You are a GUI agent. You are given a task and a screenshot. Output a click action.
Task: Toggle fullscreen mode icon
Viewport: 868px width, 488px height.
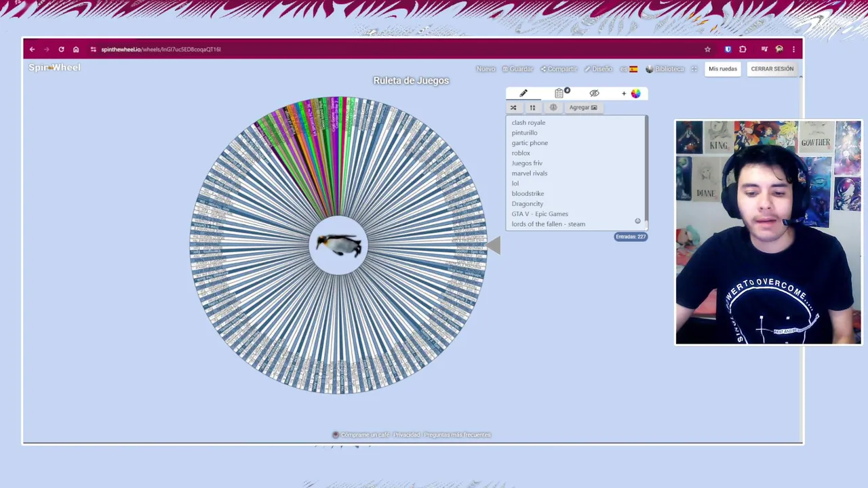[x=694, y=69]
